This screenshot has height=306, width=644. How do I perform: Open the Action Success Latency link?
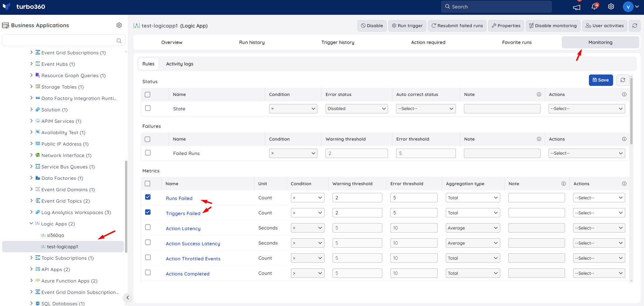point(193,244)
